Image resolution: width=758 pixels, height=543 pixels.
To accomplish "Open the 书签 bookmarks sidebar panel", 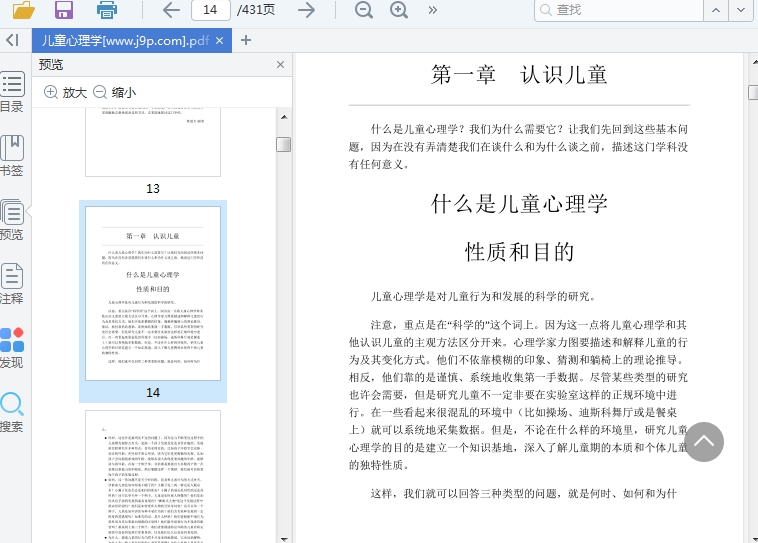I will 12,155.
